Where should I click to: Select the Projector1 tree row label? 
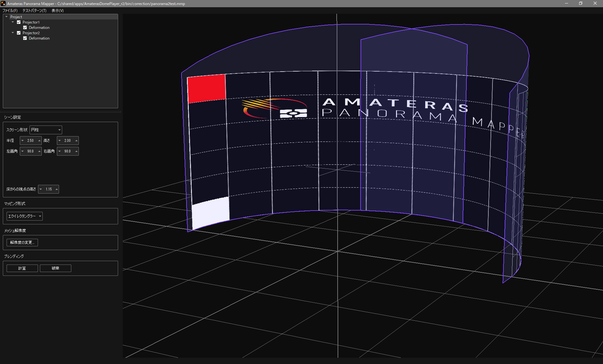(x=31, y=22)
